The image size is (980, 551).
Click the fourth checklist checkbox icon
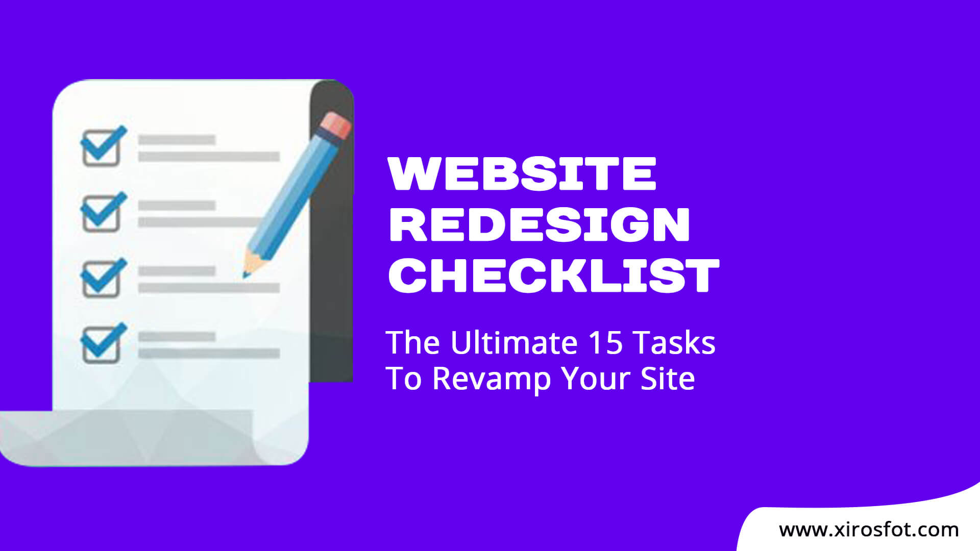[101, 343]
